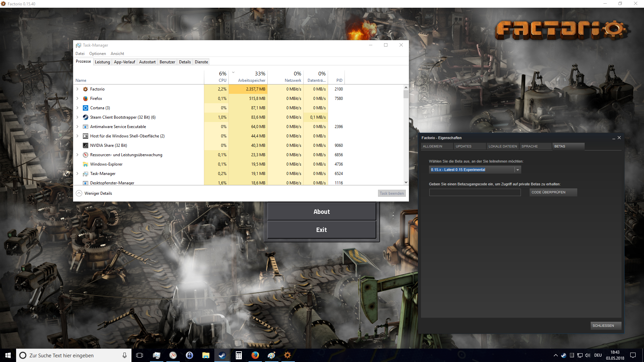Click the Exit button in Factorio menu
Viewport: 644px width, 362px height.
(x=322, y=230)
